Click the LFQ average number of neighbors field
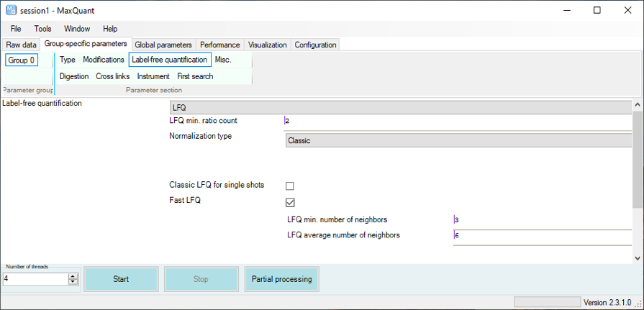Image resolution: width=644 pixels, height=310 pixels. click(541, 235)
